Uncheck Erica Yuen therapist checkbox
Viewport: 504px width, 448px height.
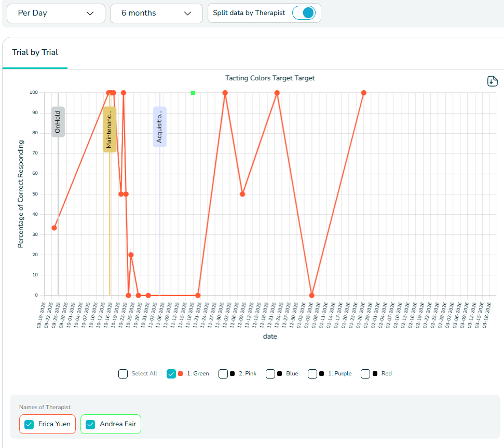click(x=30, y=424)
